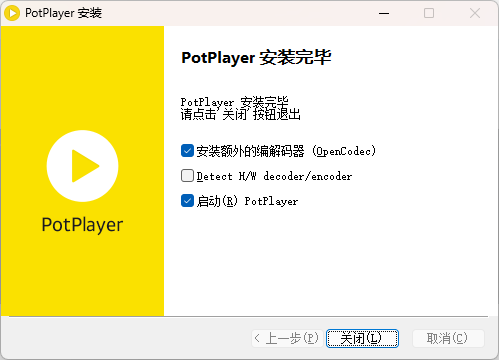Click the 上一步(P) back button
This screenshot has height=360, width=499.
(x=287, y=339)
